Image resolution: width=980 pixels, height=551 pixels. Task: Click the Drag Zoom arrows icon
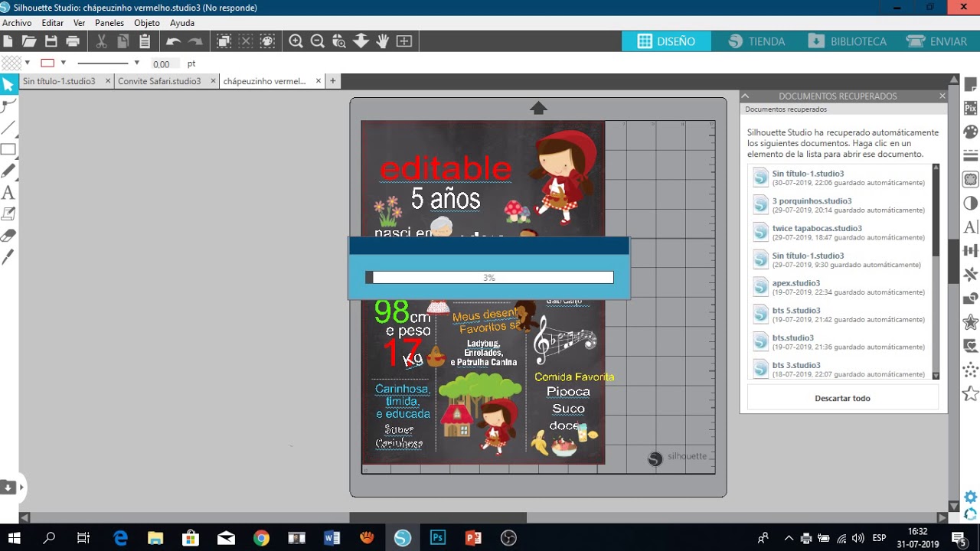pos(361,41)
